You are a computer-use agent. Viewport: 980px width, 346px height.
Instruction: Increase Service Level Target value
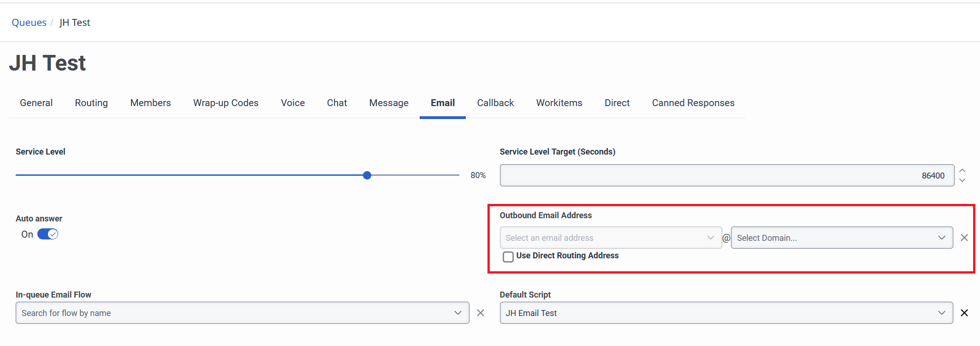[962, 171]
